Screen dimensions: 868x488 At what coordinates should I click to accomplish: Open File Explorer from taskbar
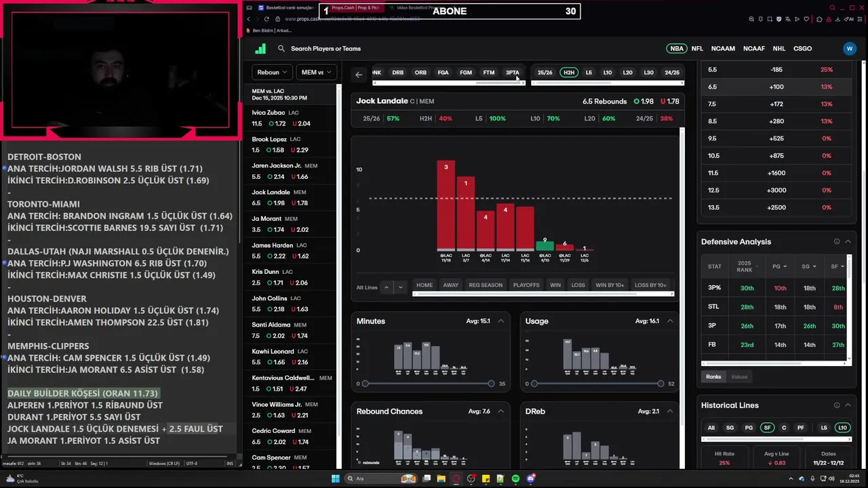[441, 479]
